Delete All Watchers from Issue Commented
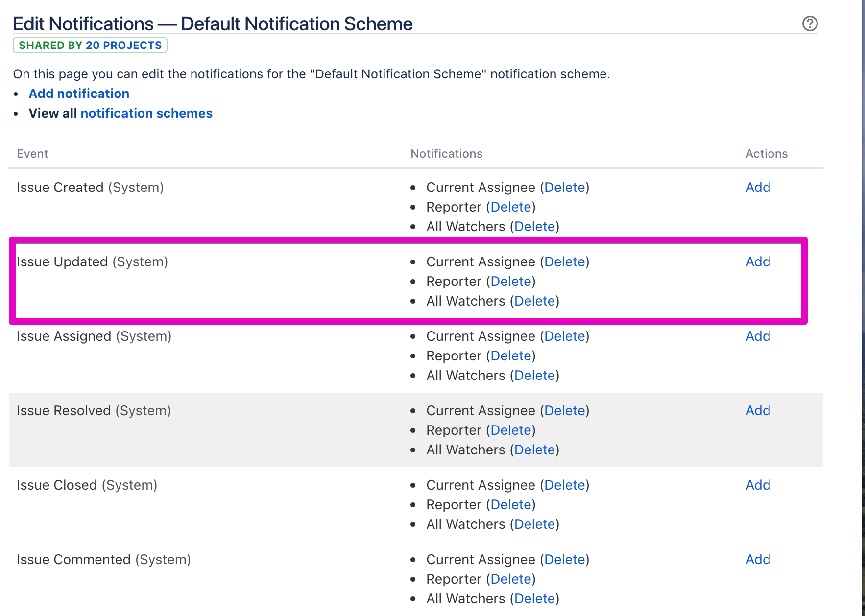Viewport: 865px width, 616px height. click(534, 599)
